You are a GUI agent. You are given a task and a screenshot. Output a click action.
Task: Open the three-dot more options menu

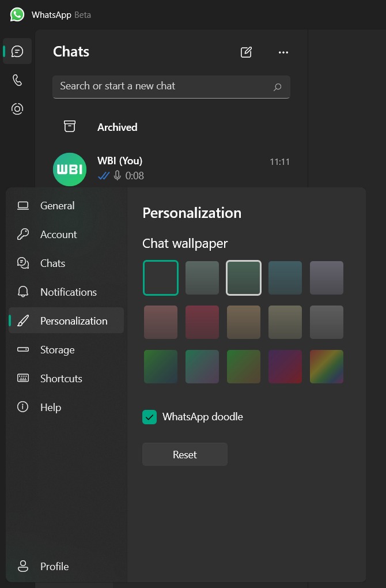(283, 52)
